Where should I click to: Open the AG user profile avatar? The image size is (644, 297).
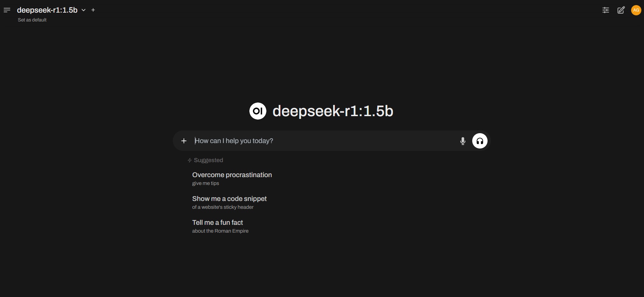(636, 10)
